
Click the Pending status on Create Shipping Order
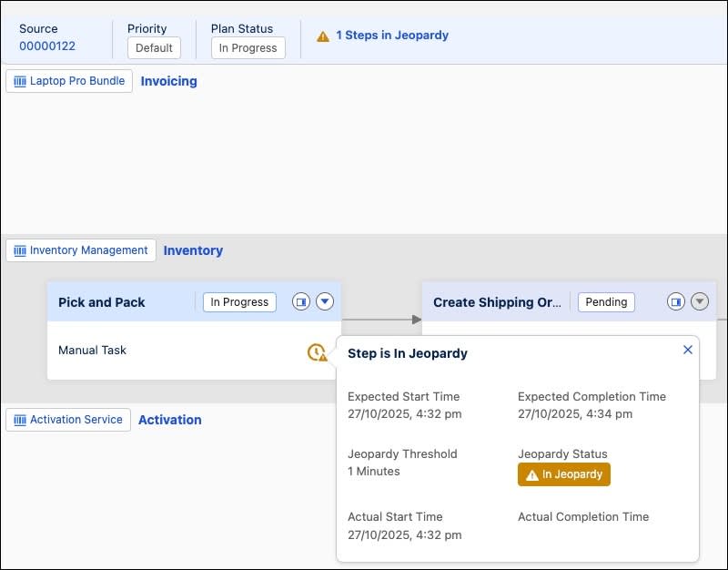606,302
